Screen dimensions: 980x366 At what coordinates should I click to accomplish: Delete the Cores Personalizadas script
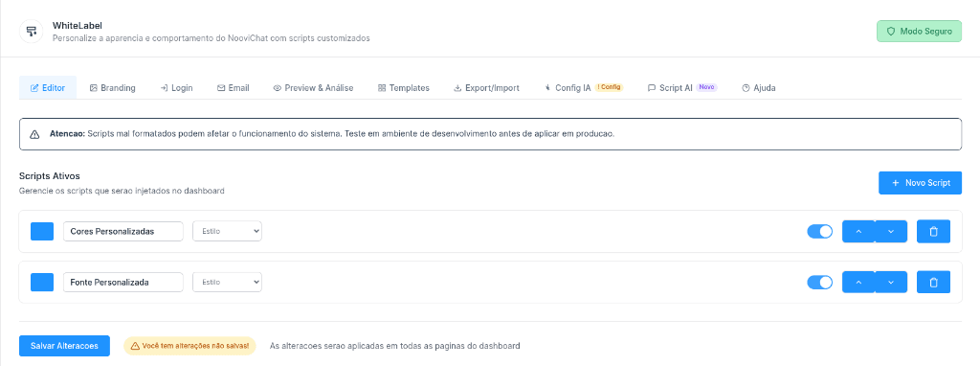[934, 232]
